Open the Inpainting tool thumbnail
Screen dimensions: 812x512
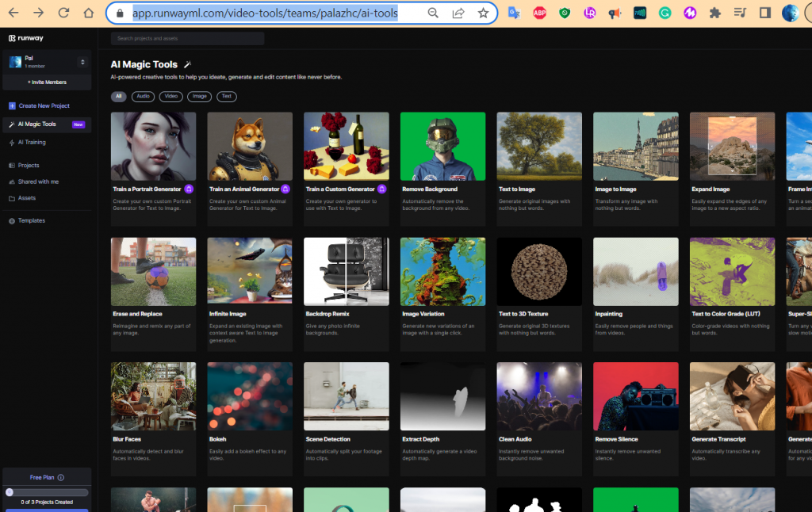(636, 272)
